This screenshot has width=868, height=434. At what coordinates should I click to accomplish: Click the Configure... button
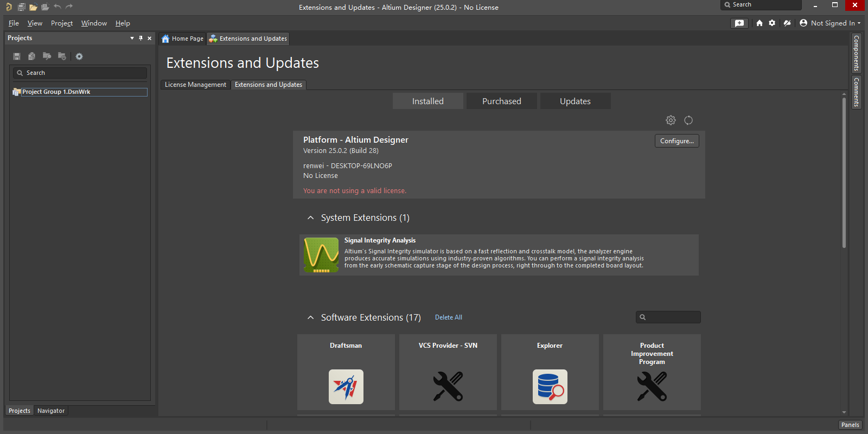pos(676,141)
